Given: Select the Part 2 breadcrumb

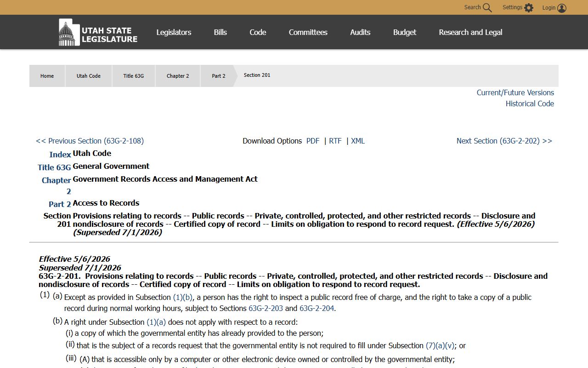Looking at the screenshot, I should point(219,76).
